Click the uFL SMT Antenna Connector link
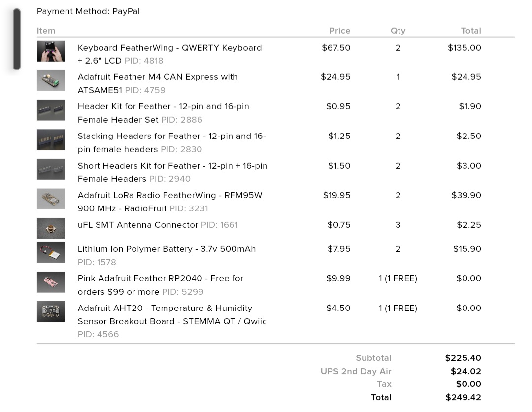 138,225
